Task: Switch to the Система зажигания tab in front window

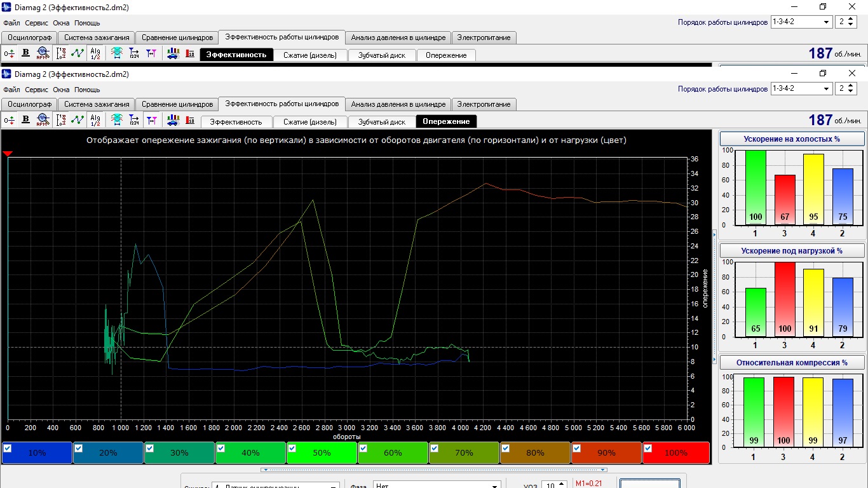Action: click(97, 104)
